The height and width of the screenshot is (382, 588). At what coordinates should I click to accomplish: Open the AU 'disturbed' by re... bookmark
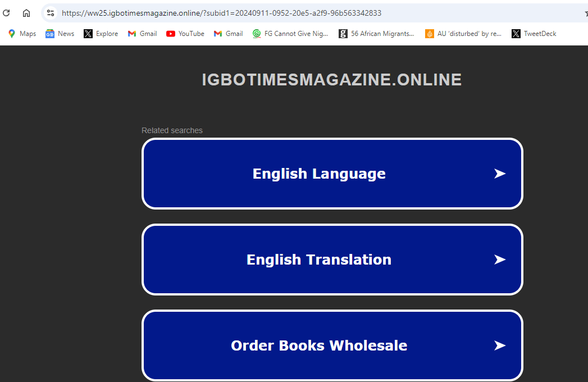(463, 34)
